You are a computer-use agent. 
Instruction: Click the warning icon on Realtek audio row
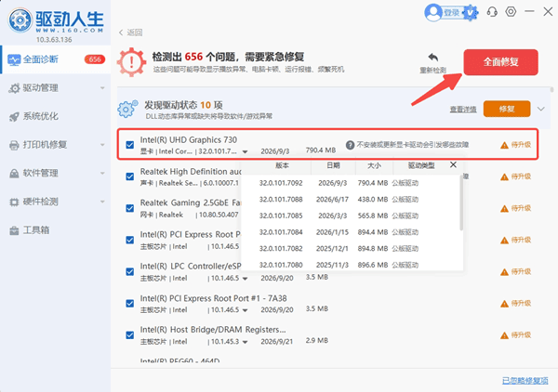[x=504, y=176]
